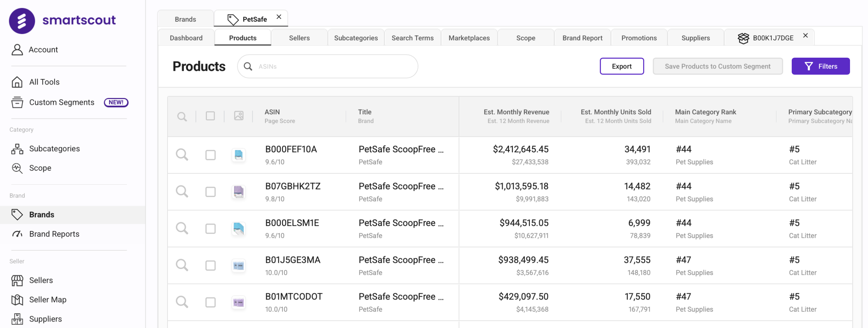
Task: Sort by the Est. Monthly Units Sold column
Action: coord(616,112)
